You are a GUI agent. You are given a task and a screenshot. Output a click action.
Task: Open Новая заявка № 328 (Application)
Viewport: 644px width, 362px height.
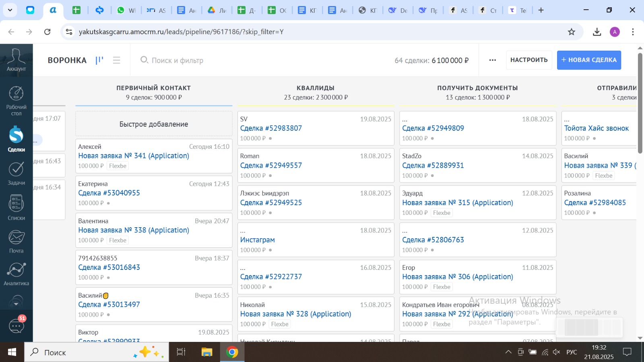pyautogui.click(x=295, y=314)
